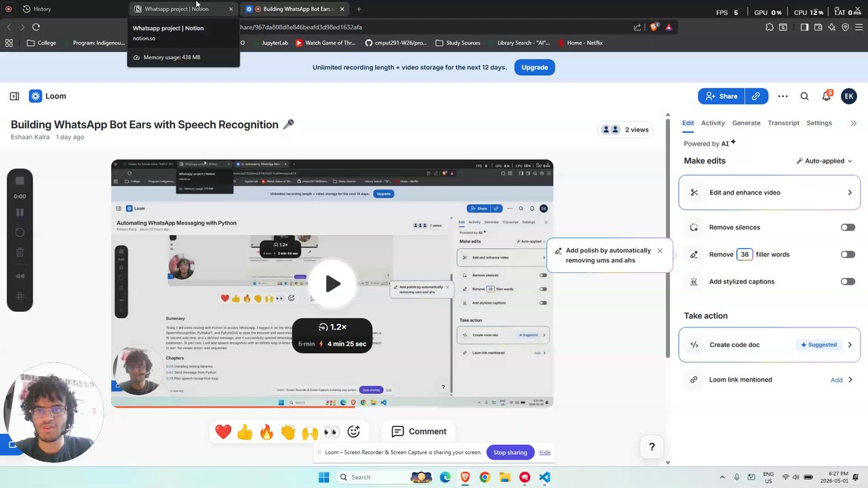Open the Auto-applied dropdown

824,161
